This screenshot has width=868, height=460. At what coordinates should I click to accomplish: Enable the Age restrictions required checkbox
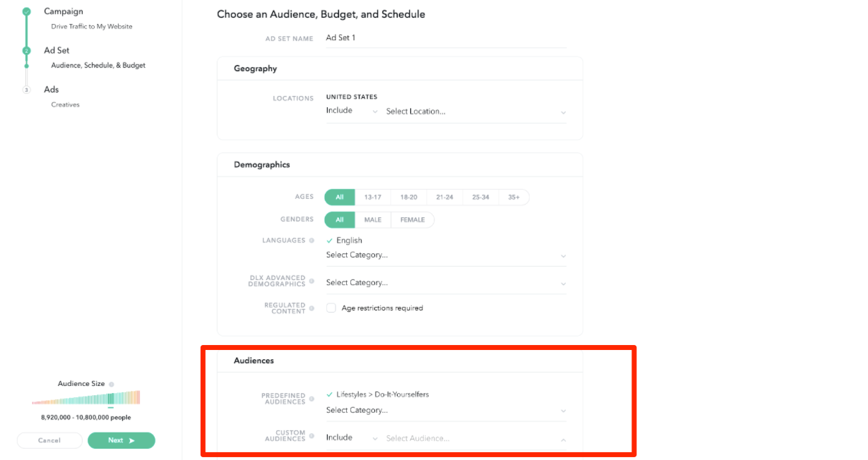[x=331, y=308]
